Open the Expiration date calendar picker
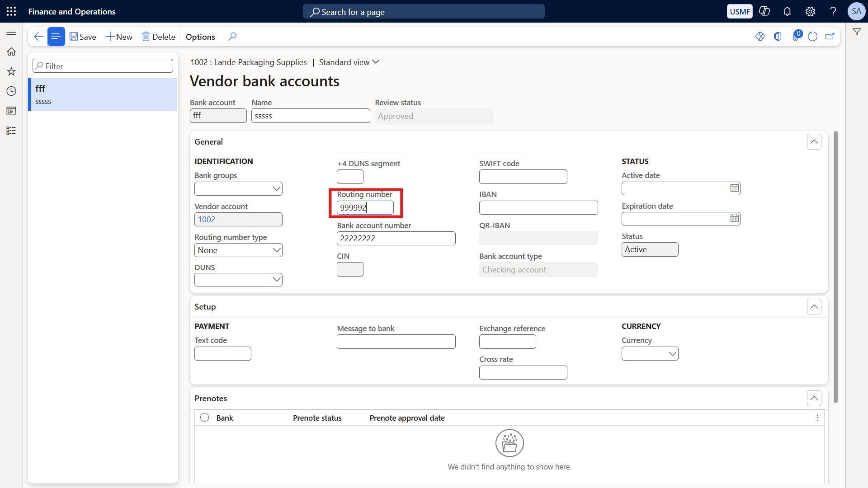 (x=734, y=219)
